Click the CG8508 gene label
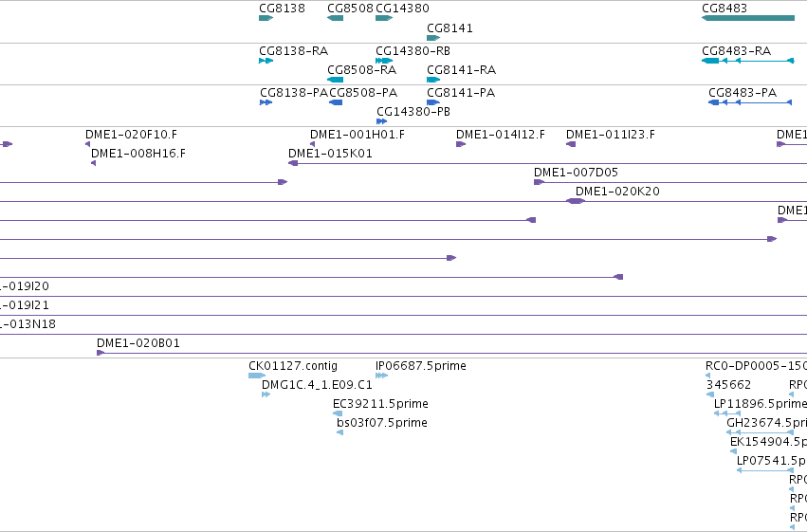 coord(350,9)
